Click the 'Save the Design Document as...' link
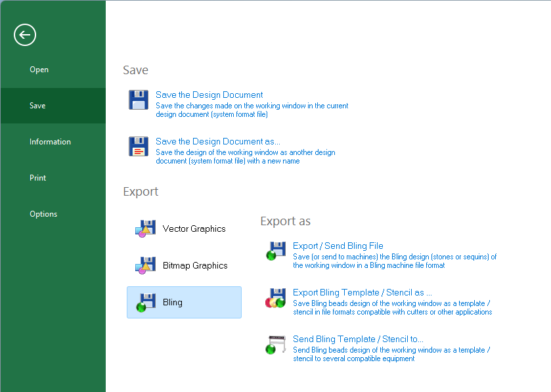The image size is (551, 392). tap(217, 142)
